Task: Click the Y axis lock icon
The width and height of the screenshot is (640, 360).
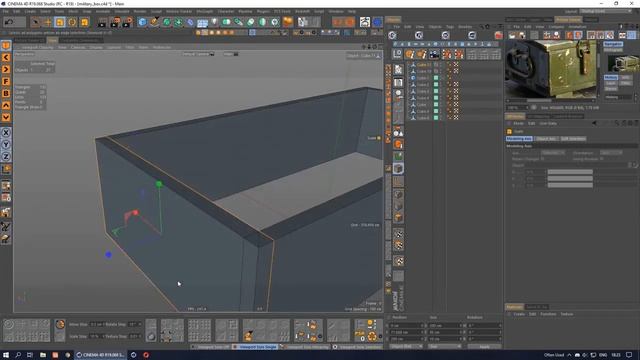Action: coord(6,144)
